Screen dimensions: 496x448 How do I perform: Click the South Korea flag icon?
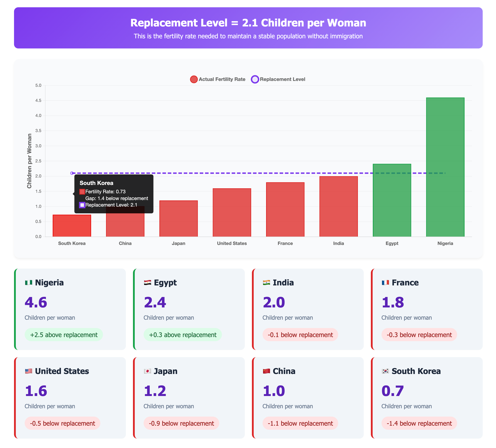click(x=385, y=371)
